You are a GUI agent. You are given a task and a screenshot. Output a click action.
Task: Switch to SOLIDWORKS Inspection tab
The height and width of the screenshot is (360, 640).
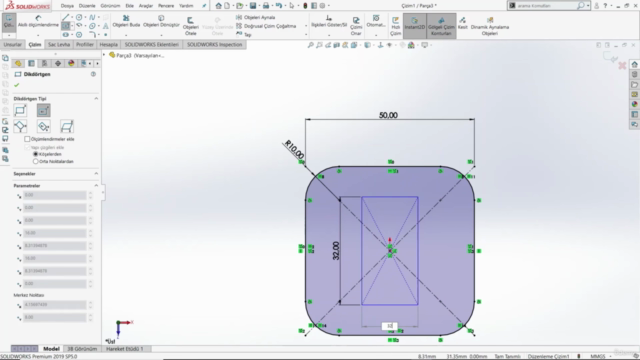(215, 44)
